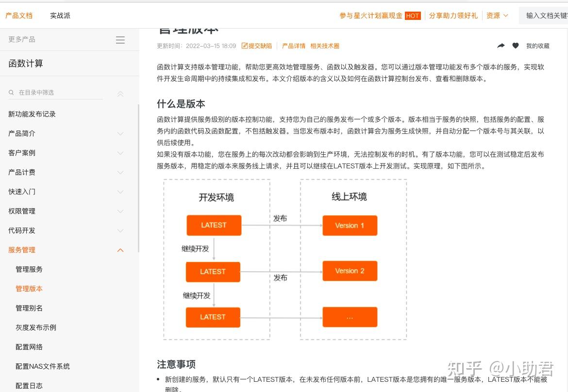Open the 资源 dropdown menu
568x392 pixels.
(497, 15)
